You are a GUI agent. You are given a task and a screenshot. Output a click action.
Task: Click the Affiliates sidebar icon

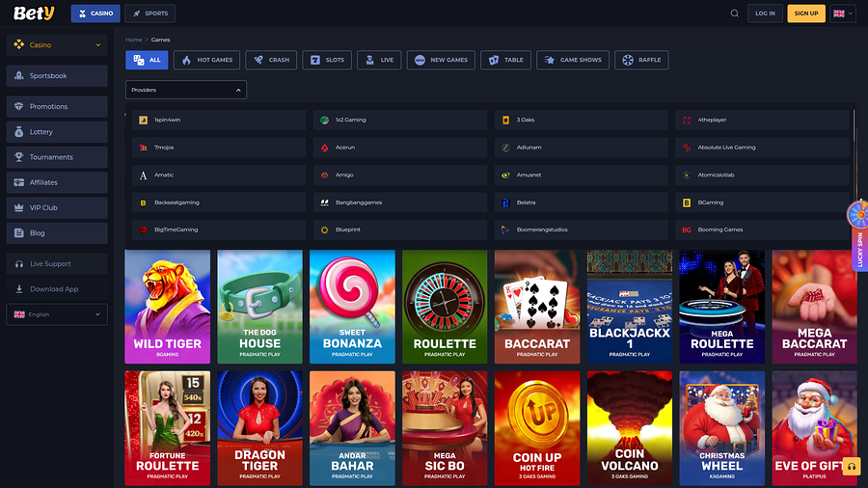(19, 182)
